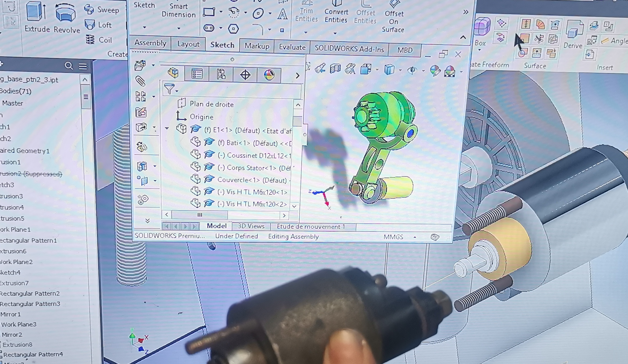
Task: Open the Sketch dropdown arrow
Action: 144,27
